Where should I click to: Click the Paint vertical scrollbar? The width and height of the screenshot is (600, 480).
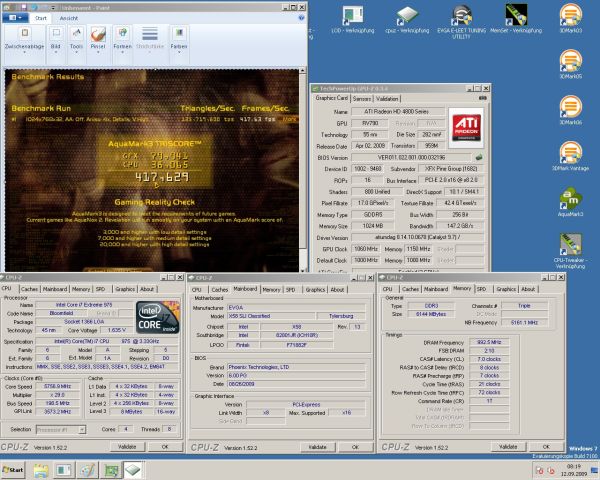pyautogui.click(x=302, y=170)
